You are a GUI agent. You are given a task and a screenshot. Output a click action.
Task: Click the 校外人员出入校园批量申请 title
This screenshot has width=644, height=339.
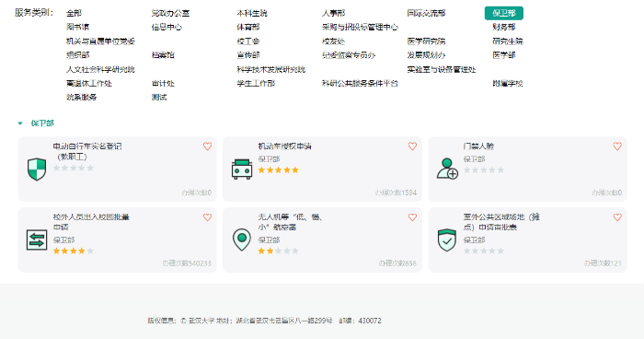91,222
